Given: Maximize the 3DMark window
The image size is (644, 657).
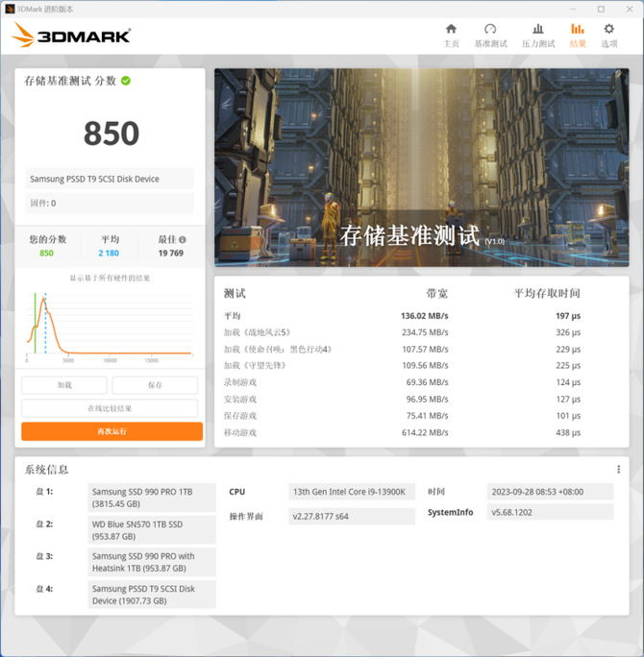Looking at the screenshot, I should click(601, 9).
